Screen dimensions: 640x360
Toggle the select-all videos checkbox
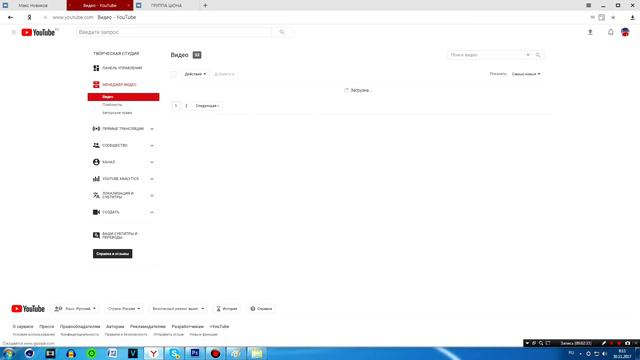coord(174,74)
